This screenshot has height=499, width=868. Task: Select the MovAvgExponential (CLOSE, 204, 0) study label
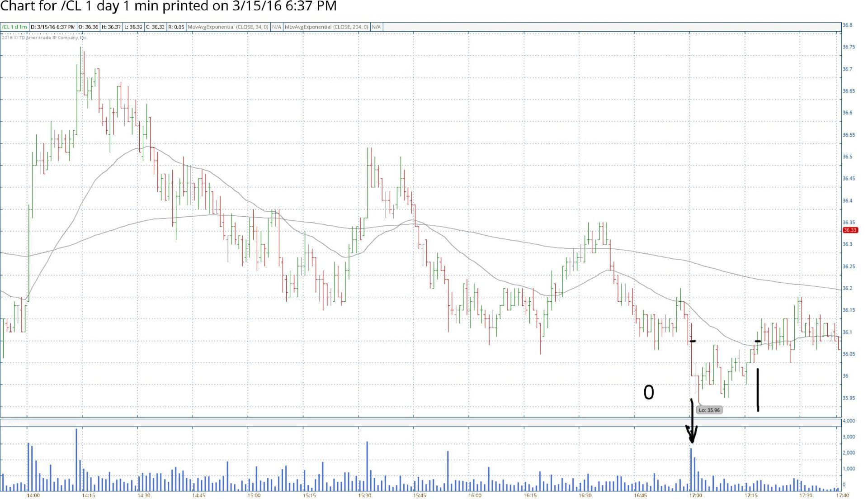tap(326, 27)
